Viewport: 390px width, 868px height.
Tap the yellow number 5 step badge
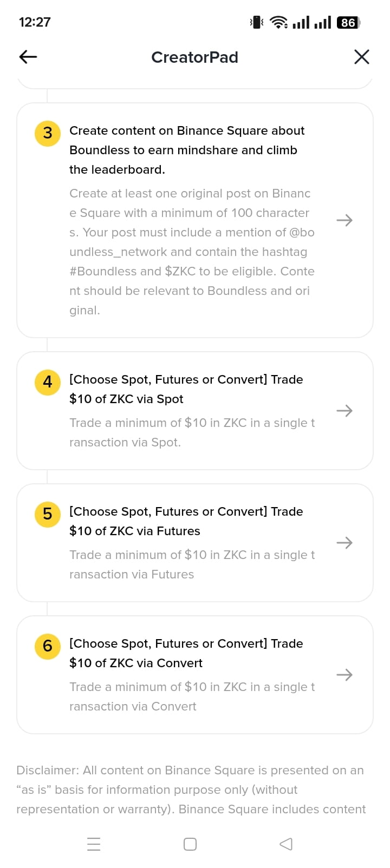pos(48,514)
